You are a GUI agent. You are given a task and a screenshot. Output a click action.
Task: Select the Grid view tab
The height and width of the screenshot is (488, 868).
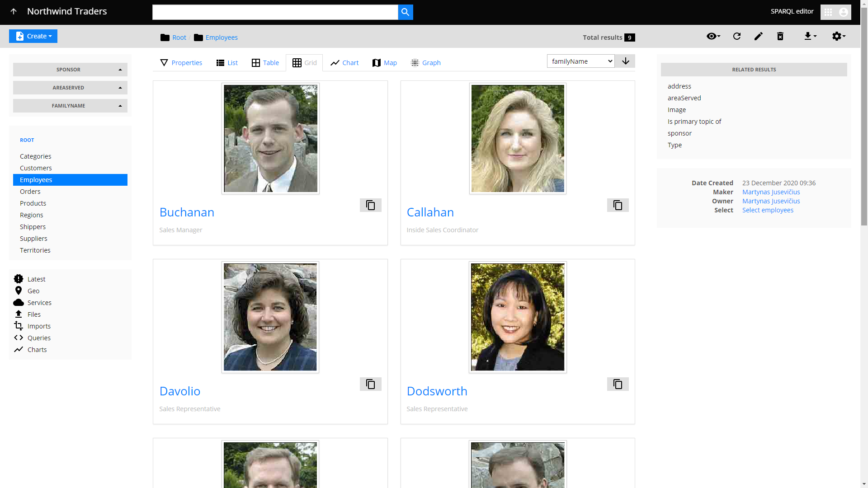(x=304, y=63)
